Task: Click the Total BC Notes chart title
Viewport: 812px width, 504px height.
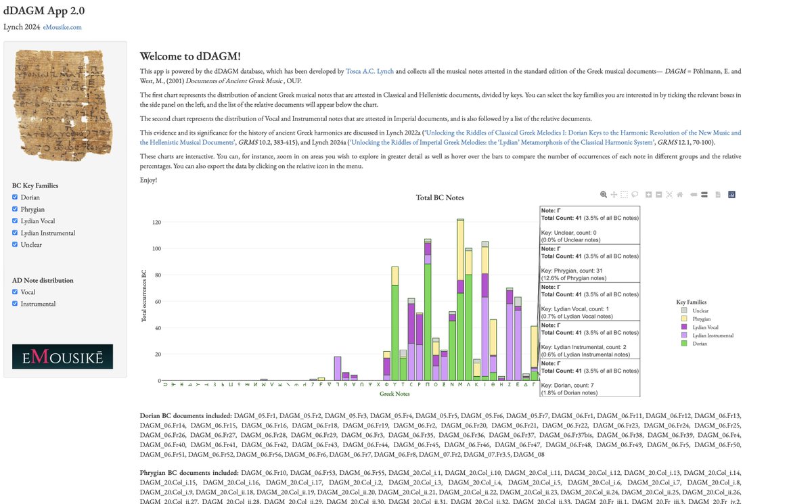Action: (x=440, y=198)
